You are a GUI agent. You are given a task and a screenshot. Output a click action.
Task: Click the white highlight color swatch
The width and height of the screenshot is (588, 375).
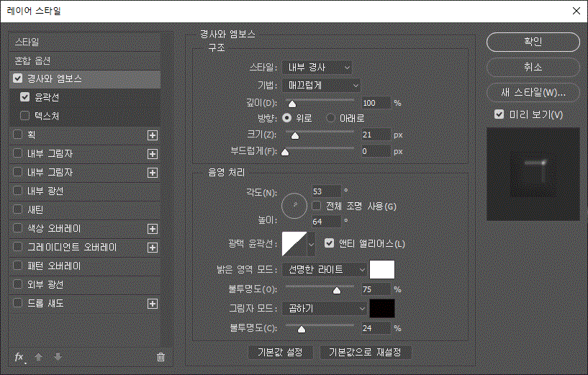(x=382, y=270)
